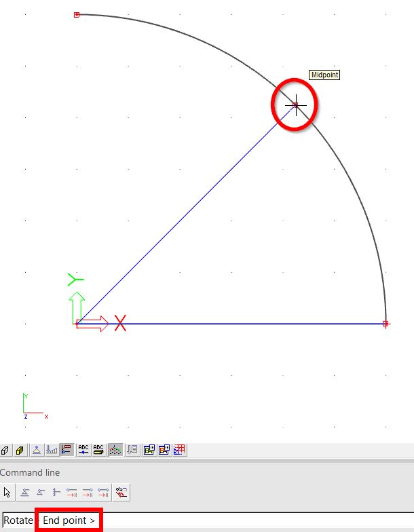The height and width of the screenshot is (532, 414).
Task: Switch to wireframe cube view icon
Action: 5,451
